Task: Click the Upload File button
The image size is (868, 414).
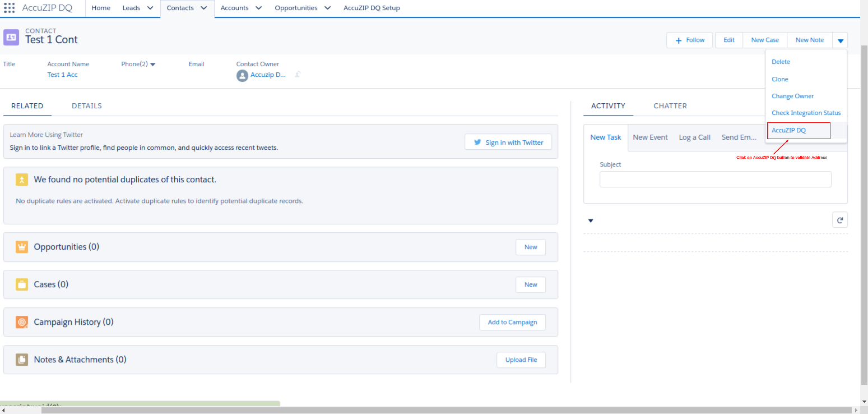Action: coord(521,360)
